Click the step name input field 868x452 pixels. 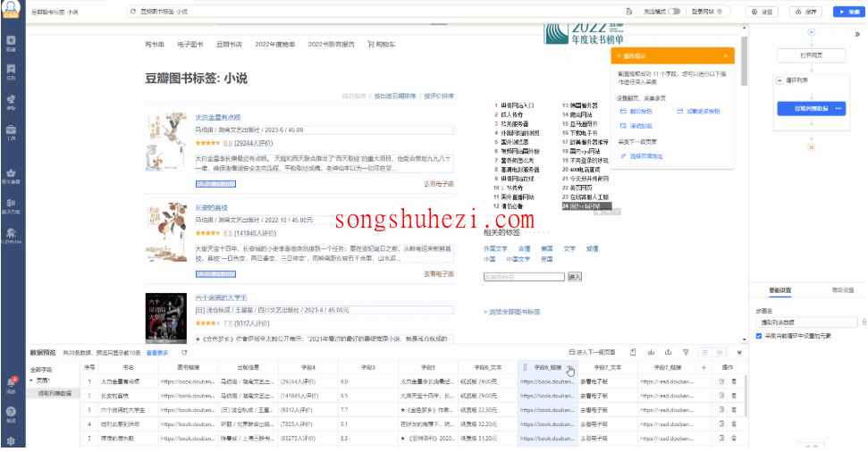(x=806, y=322)
